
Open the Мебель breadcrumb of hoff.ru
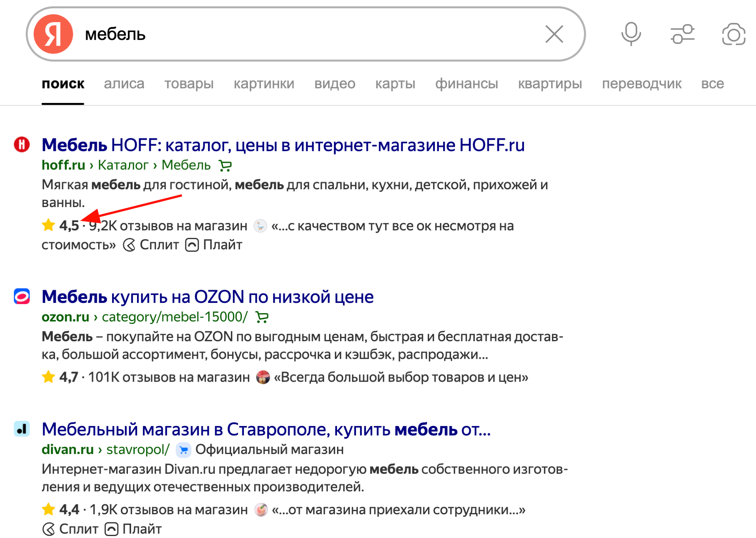[186, 165]
